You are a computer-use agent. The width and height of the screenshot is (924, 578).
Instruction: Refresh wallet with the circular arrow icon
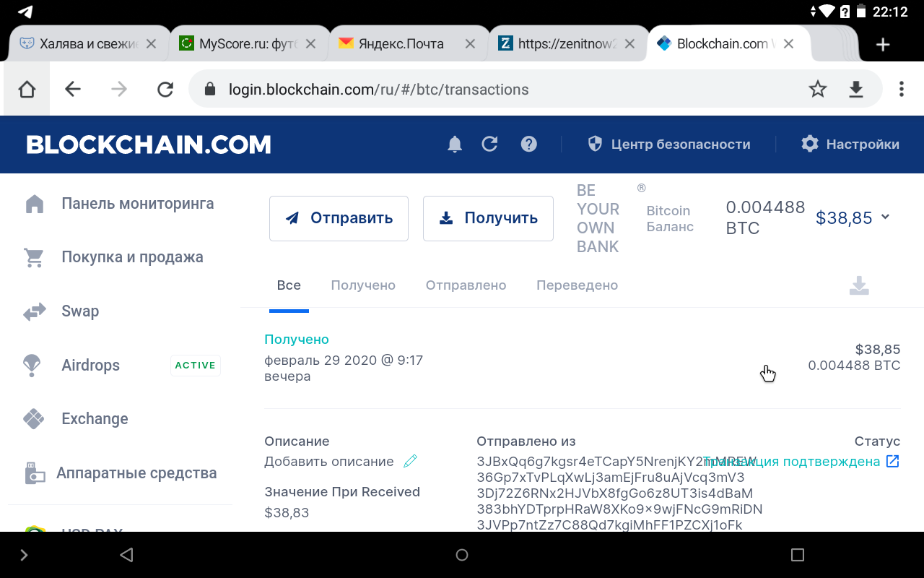pyautogui.click(x=489, y=144)
